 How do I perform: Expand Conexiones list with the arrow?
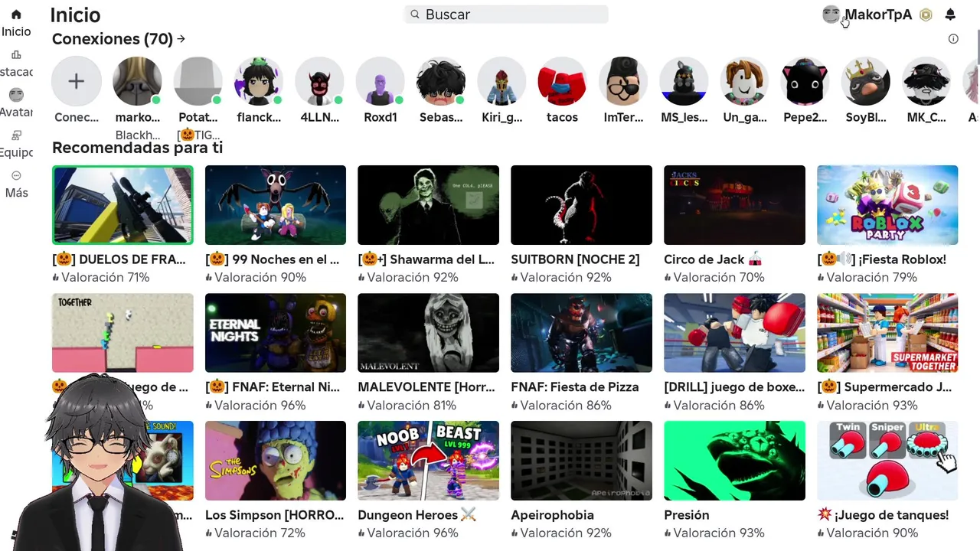(x=181, y=39)
